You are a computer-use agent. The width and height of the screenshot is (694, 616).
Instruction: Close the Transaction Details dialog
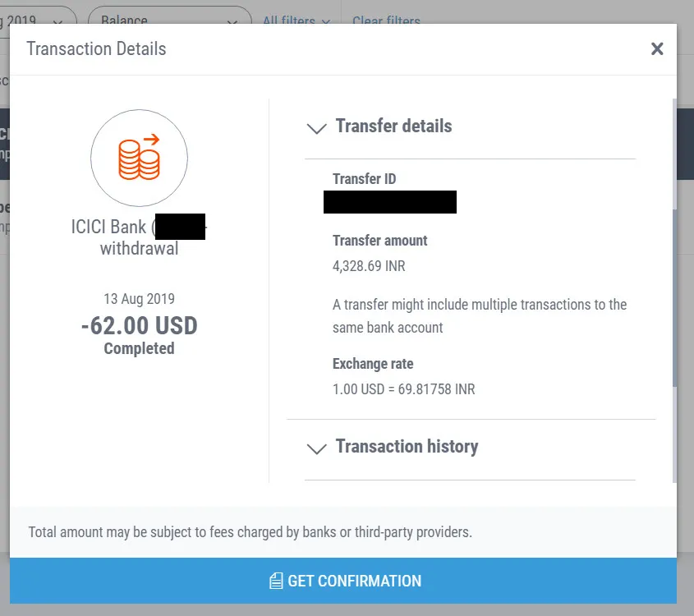(657, 48)
